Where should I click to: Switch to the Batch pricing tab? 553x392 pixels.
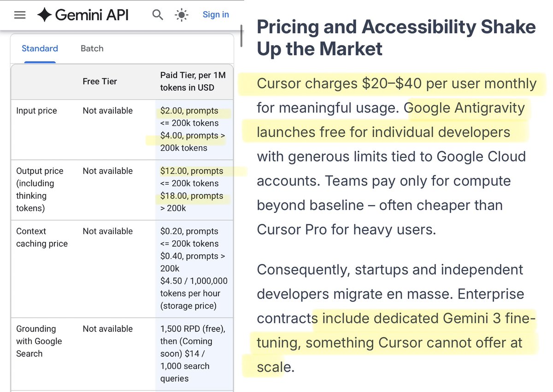92,48
